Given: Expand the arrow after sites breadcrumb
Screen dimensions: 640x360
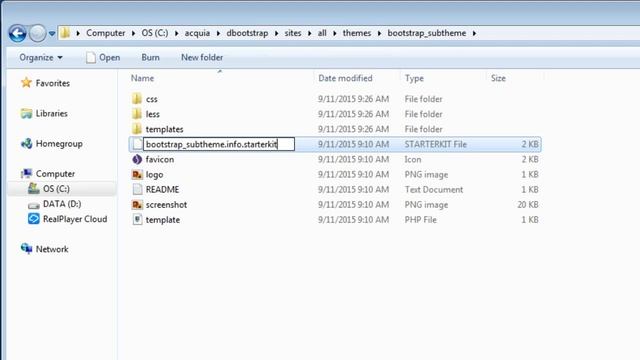Looking at the screenshot, I should click(x=309, y=33).
